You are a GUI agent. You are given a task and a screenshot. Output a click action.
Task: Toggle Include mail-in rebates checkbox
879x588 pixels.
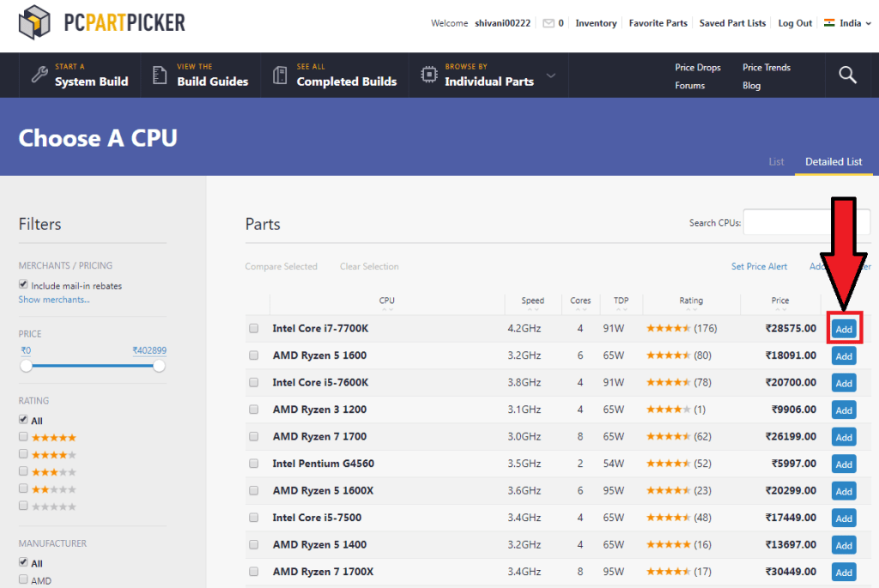(23, 284)
